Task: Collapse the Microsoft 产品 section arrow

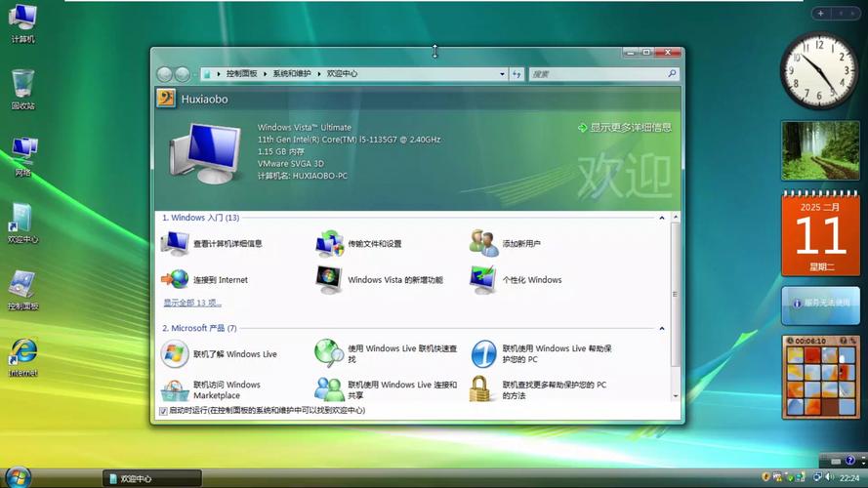Action: click(662, 329)
